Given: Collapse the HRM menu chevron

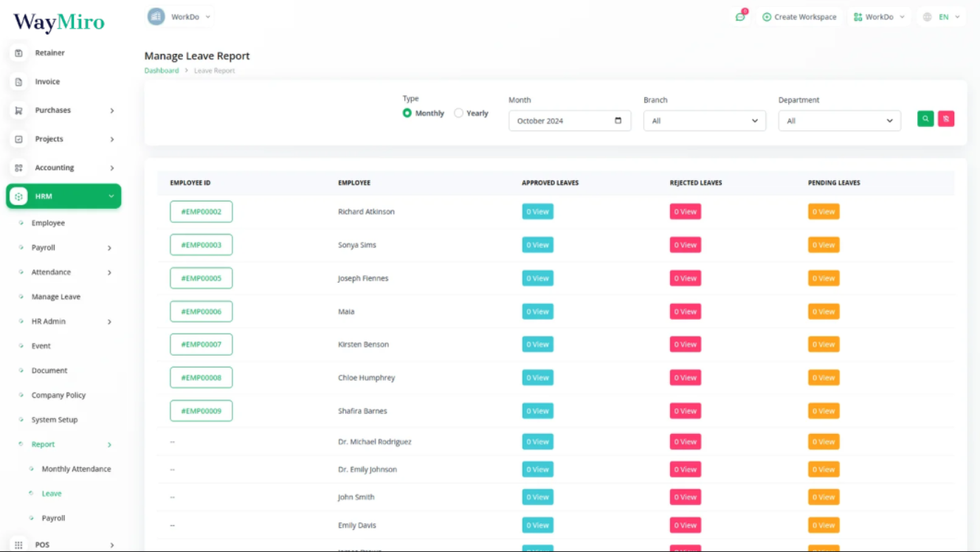Looking at the screenshot, I should 111,196.
